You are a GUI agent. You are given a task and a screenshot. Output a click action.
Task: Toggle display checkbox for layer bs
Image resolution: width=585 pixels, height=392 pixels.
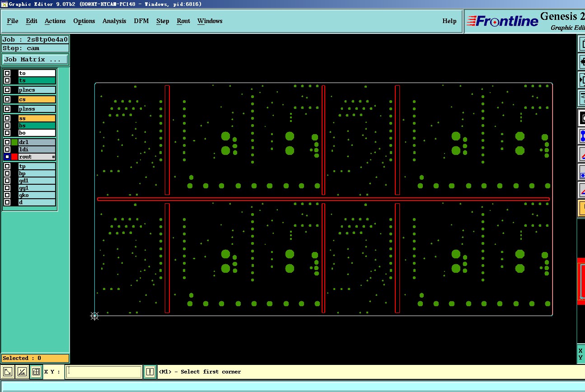[7, 126]
